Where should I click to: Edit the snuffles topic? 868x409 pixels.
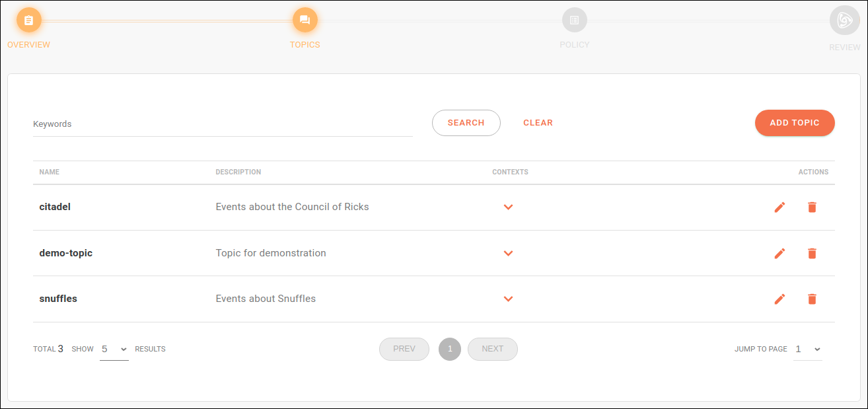coord(780,299)
